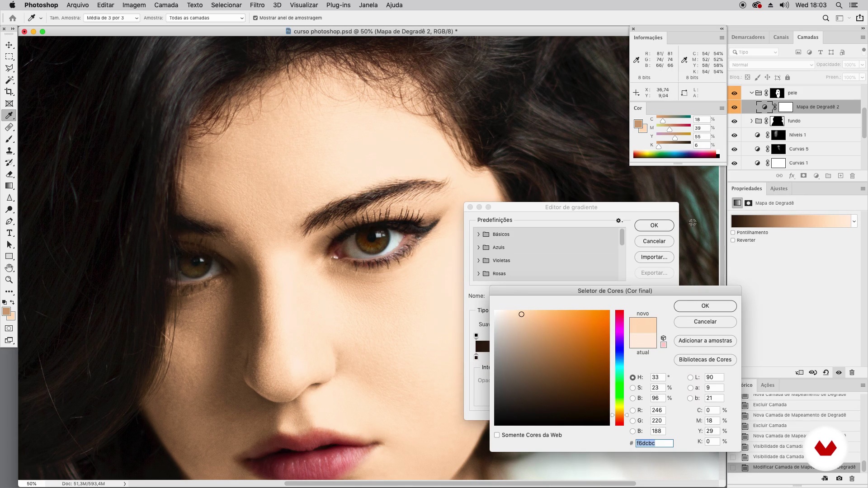Open gradient presets gear menu
Image resolution: width=868 pixels, height=488 pixels.
point(619,221)
